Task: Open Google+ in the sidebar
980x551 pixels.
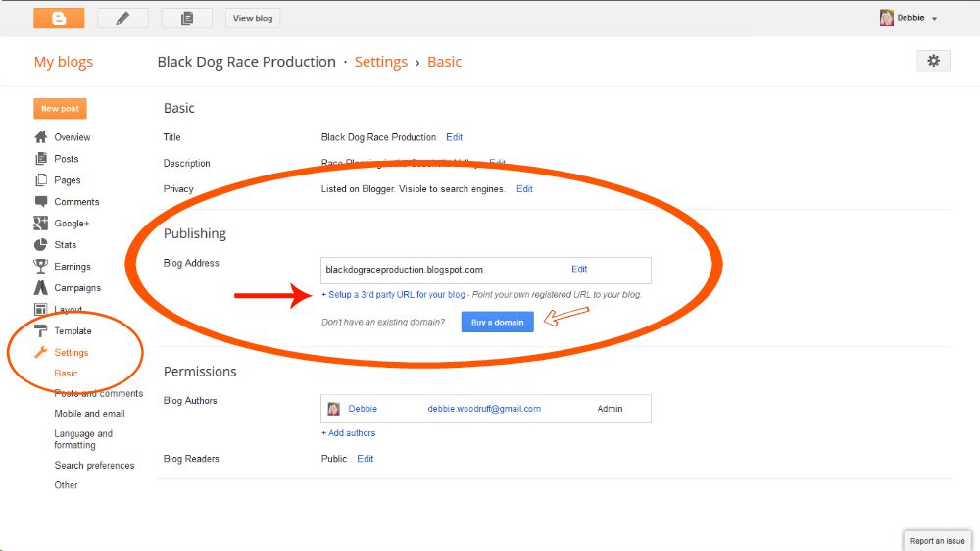Action: pyautogui.click(x=72, y=224)
